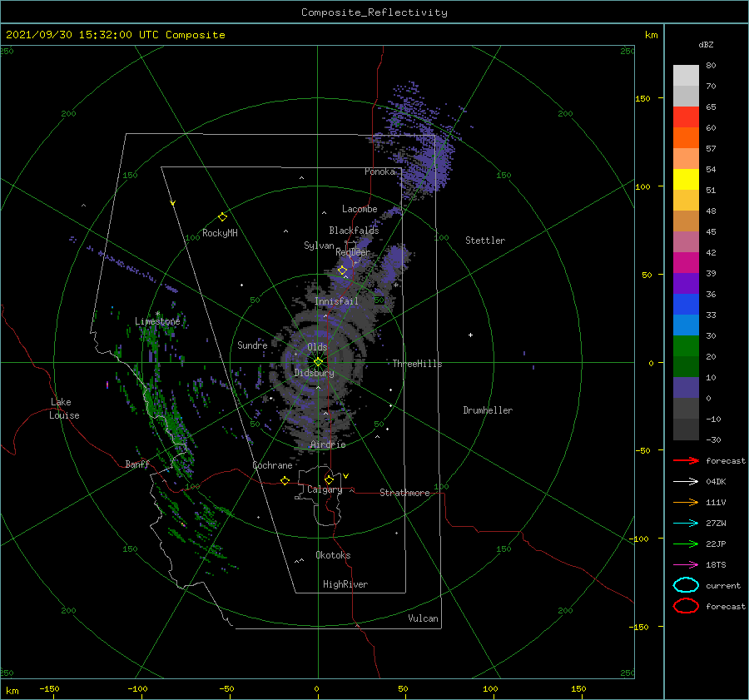
Task: Select the Airdrie label
Action: tap(328, 444)
